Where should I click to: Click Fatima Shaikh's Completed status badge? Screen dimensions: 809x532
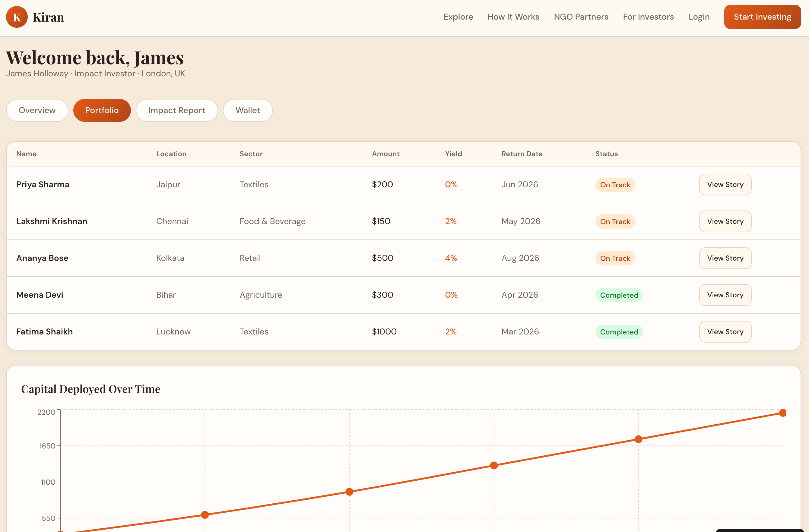coord(619,332)
